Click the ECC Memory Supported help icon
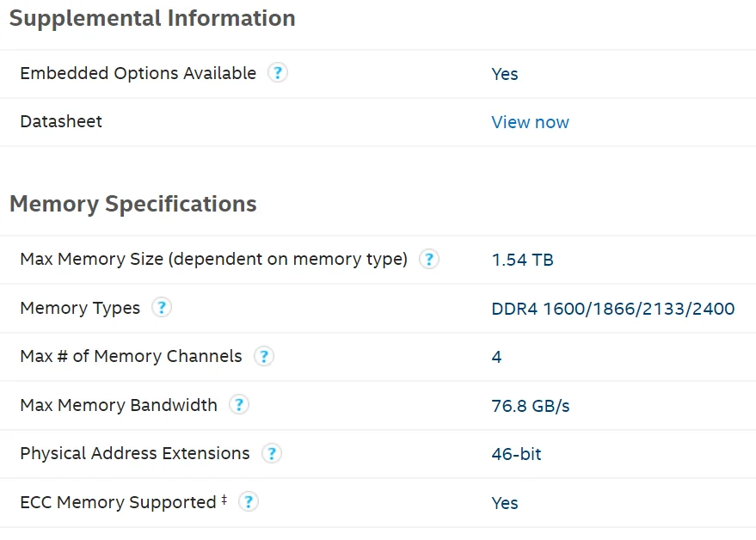 [x=248, y=502]
